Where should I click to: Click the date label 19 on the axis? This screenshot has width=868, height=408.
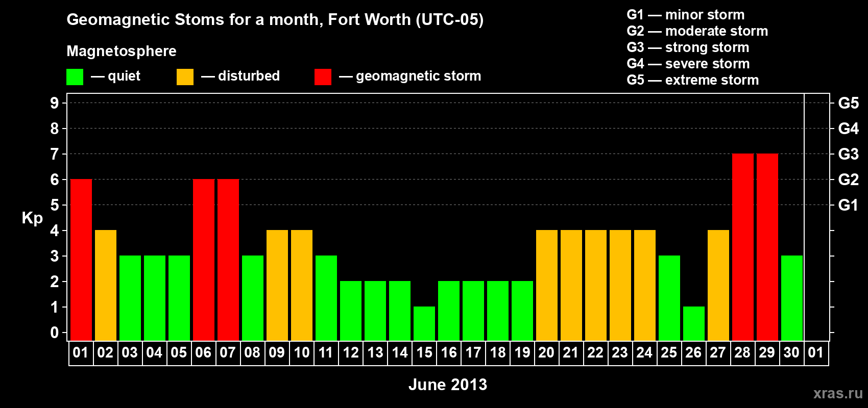522,353
